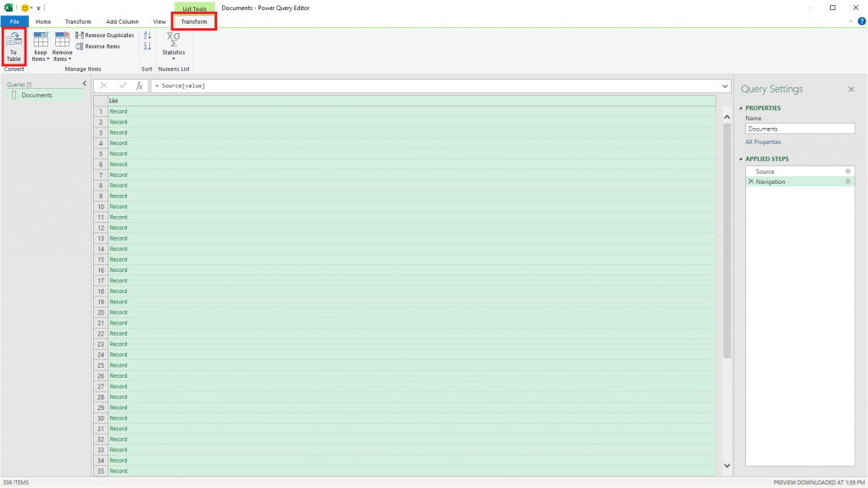The image size is (868, 488).
Task: Click the gear icon next to Source step
Action: 848,171
